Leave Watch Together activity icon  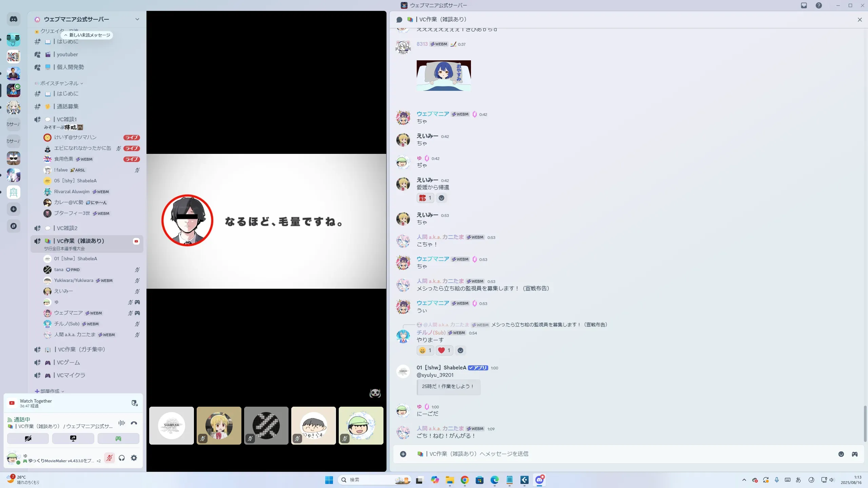[x=135, y=403]
